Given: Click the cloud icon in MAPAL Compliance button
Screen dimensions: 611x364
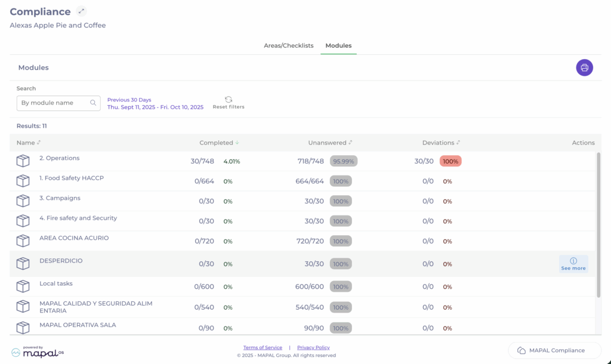Looking at the screenshot, I should (521, 350).
